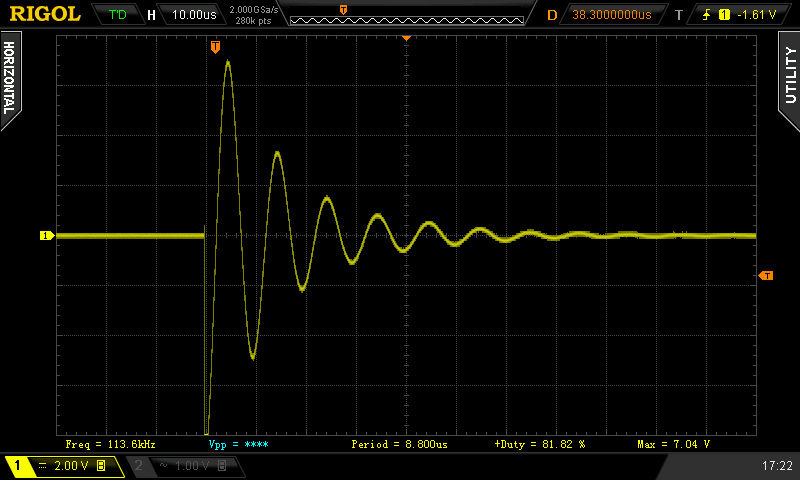
Task: Click the RIGOL logo
Action: 45,14
